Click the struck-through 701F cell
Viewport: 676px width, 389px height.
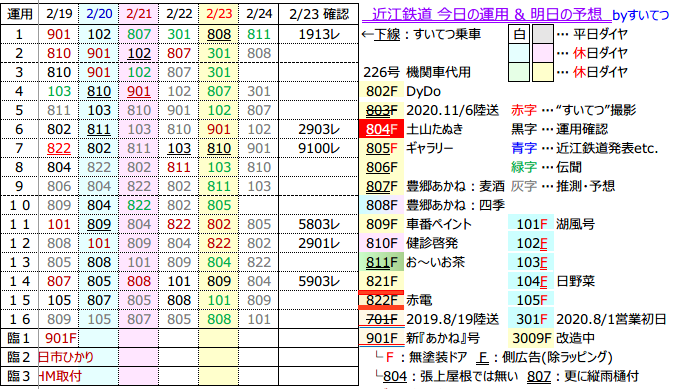382,319
